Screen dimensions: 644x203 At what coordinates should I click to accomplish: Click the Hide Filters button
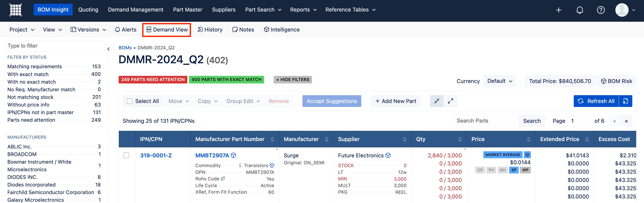click(x=293, y=80)
